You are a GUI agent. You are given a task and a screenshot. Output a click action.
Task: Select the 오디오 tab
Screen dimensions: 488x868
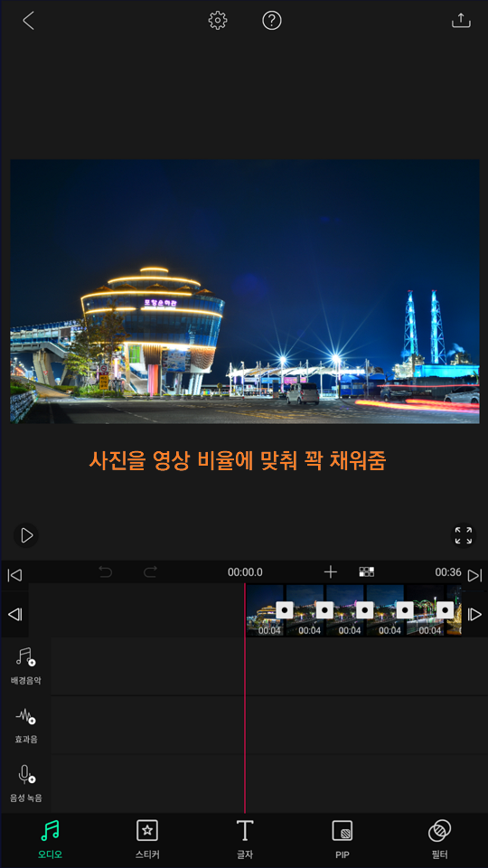[x=50, y=839]
